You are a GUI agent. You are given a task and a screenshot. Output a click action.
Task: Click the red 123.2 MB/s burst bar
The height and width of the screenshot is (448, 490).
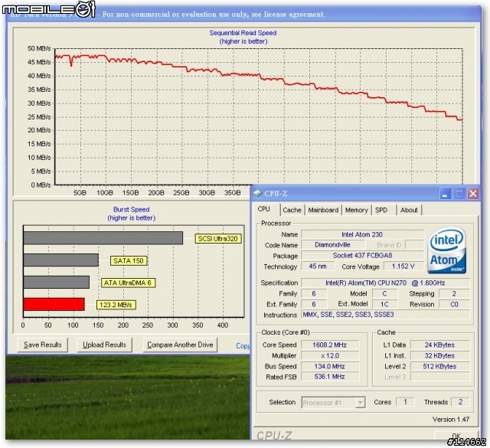54,304
